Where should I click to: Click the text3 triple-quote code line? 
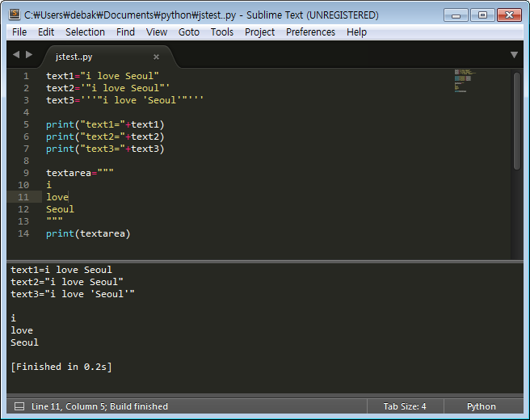[124, 100]
